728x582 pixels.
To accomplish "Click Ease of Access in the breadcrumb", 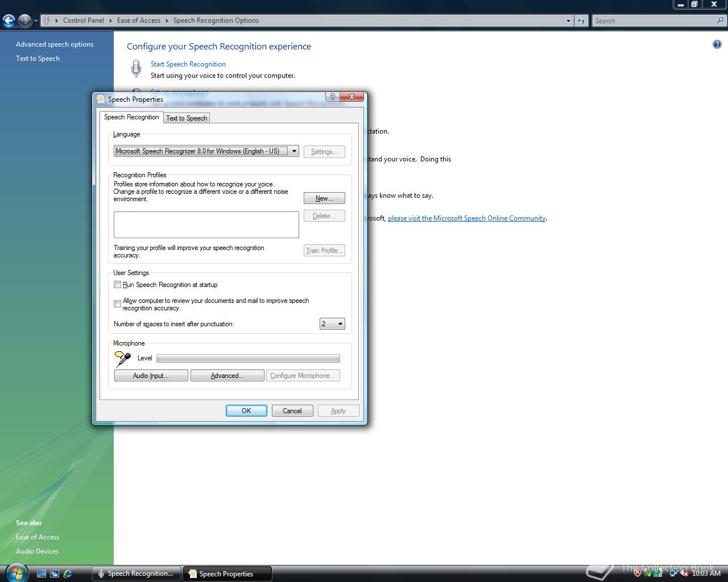I will point(139,20).
